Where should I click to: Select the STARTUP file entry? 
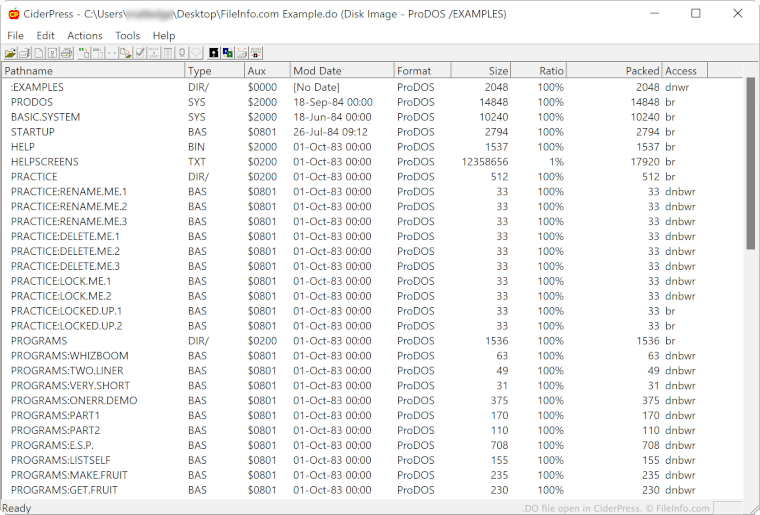(372, 132)
